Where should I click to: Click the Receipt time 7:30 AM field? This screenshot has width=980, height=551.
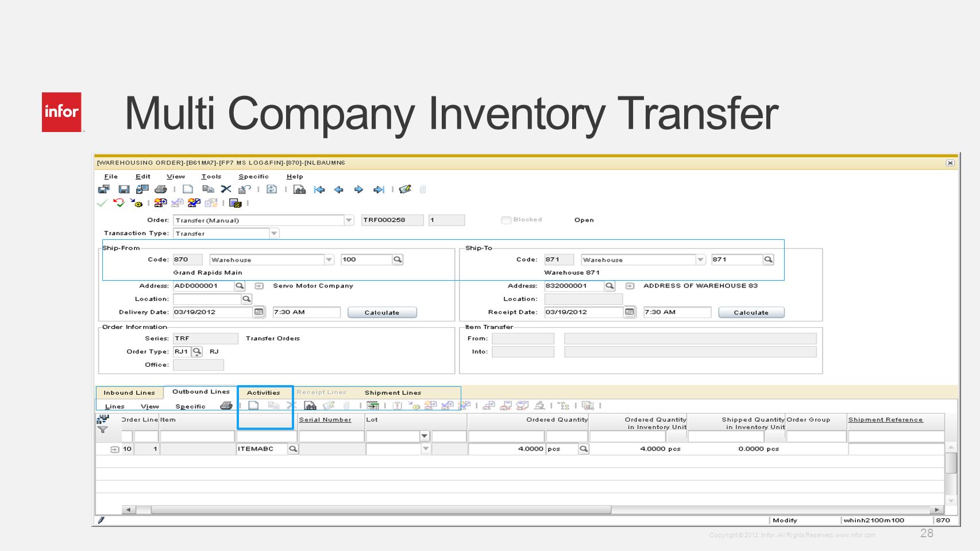(677, 312)
